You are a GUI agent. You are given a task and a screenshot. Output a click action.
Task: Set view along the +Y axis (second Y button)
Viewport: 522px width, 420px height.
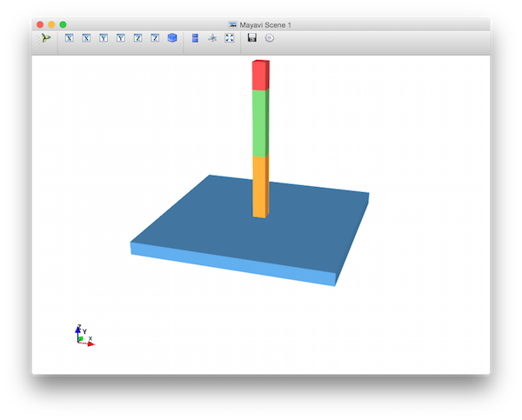click(x=121, y=38)
